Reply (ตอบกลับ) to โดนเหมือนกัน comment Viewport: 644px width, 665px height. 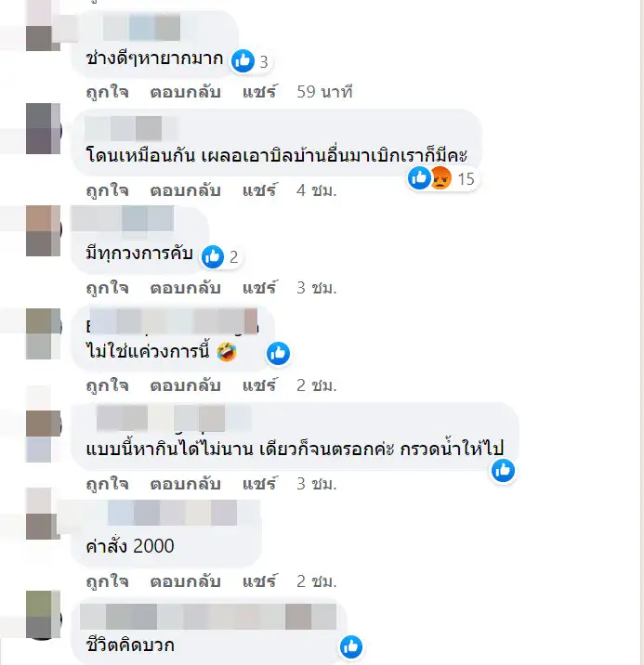(x=186, y=190)
